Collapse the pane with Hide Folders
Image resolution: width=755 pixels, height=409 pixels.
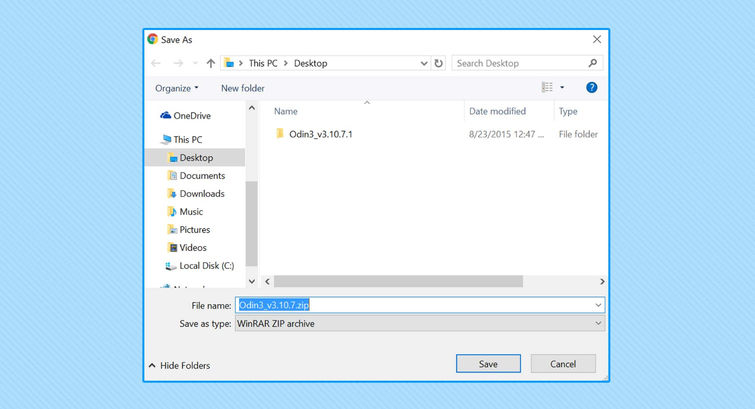pyautogui.click(x=179, y=366)
